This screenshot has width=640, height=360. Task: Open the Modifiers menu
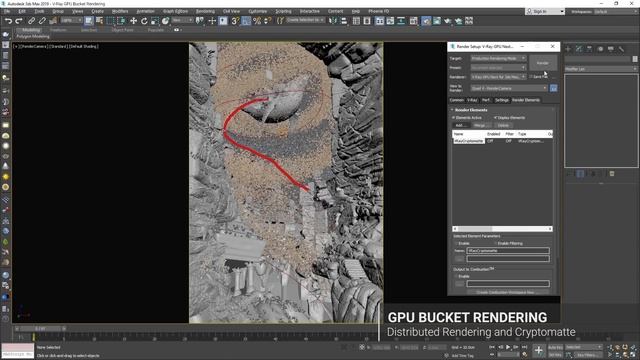click(120, 11)
